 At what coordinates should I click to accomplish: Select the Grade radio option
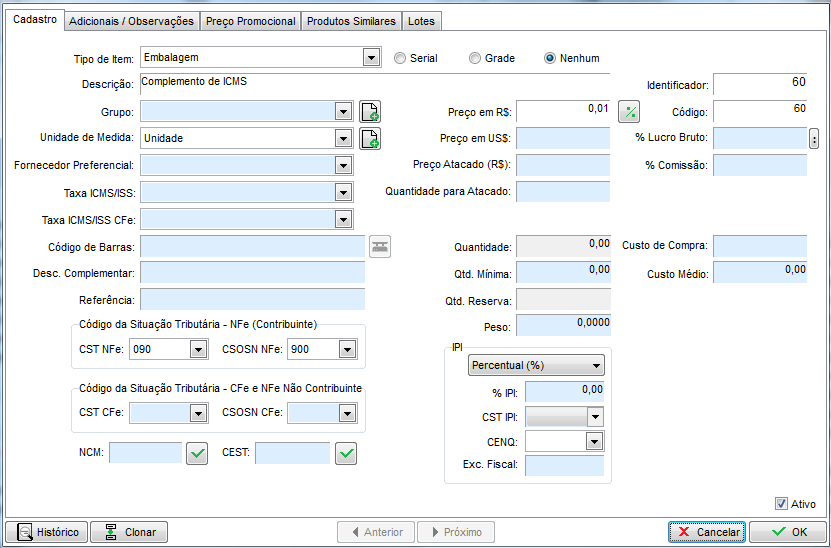coord(475,58)
